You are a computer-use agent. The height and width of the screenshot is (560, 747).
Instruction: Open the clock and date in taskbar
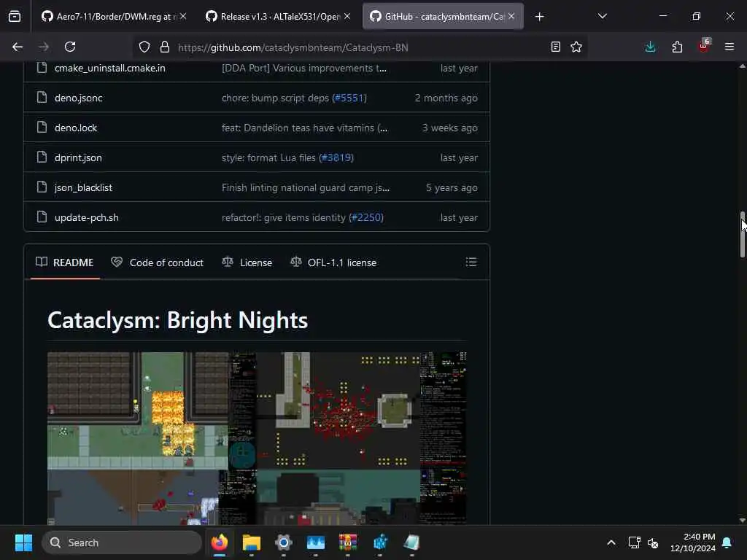[693, 542]
